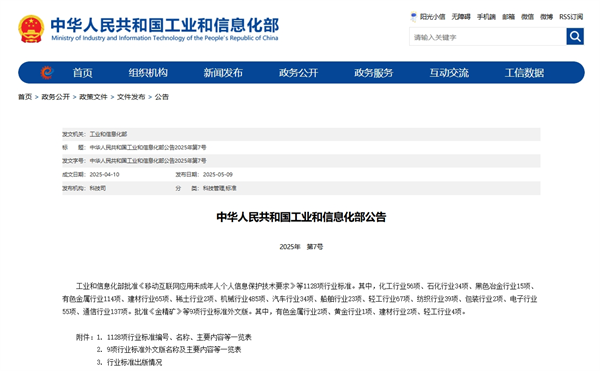Click the 无障碍 accessibility link
Viewport: 600px width, 371px height.
461,17
